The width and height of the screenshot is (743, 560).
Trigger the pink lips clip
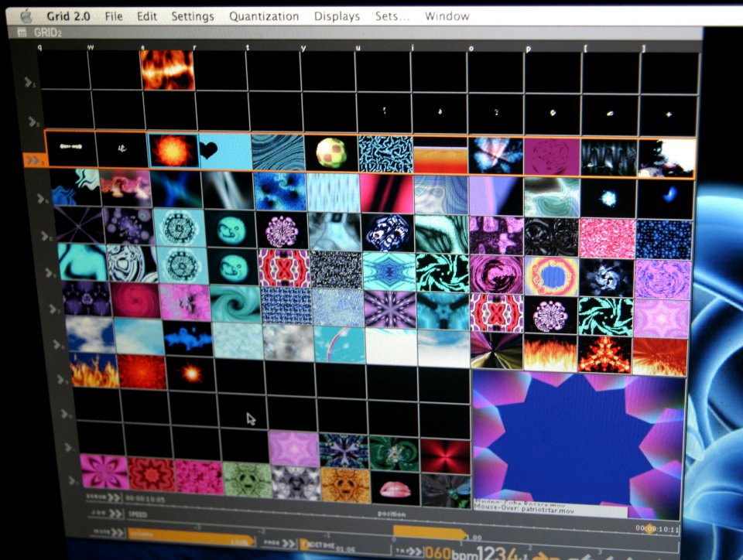tap(395, 488)
